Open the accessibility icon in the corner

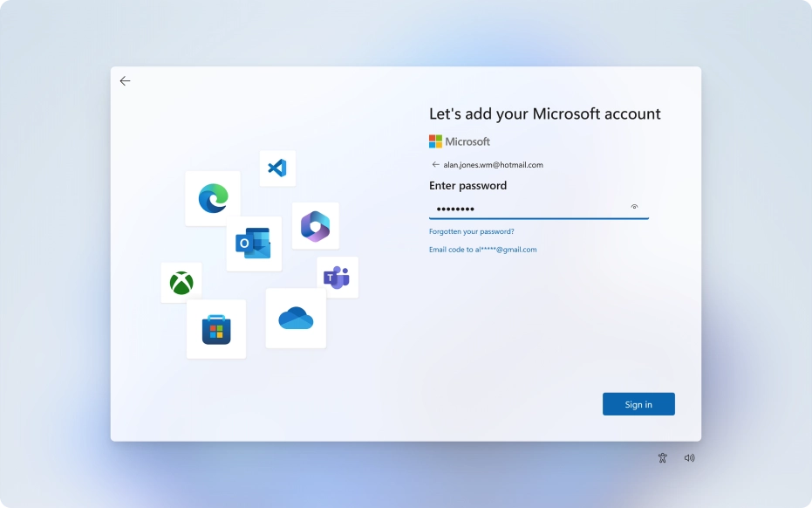click(x=662, y=457)
